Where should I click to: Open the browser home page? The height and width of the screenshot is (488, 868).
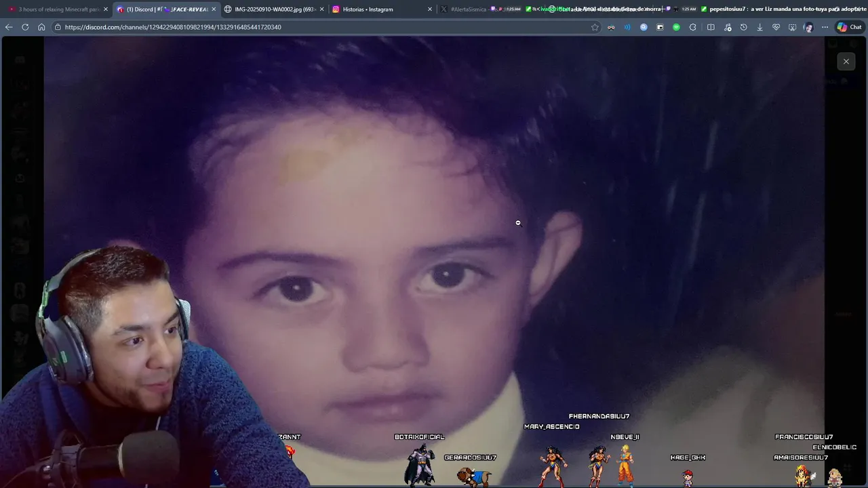(41, 27)
